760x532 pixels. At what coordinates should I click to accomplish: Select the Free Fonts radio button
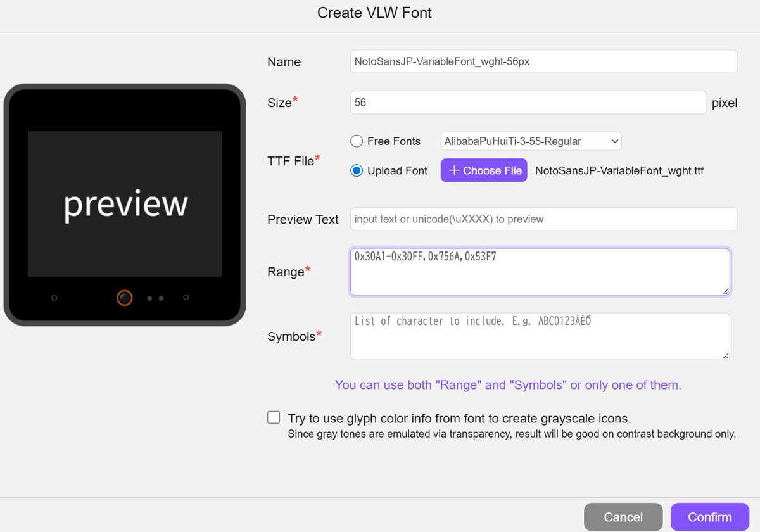357,141
